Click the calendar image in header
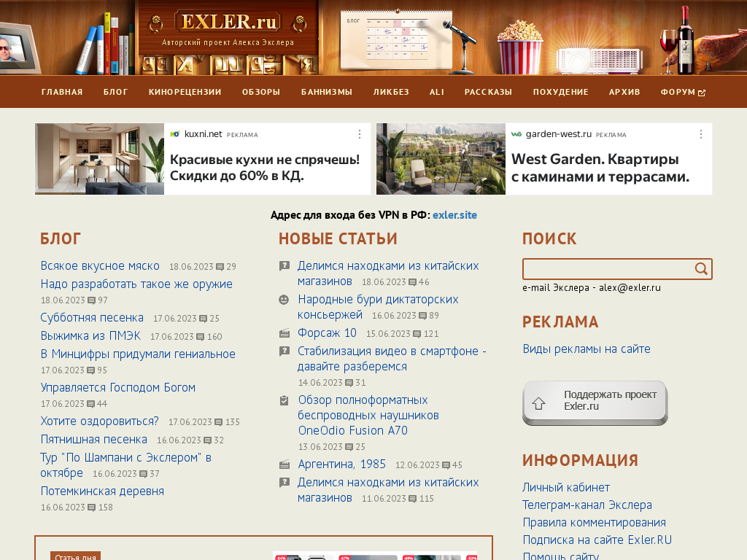This screenshot has height=560, width=747. pos(397,41)
